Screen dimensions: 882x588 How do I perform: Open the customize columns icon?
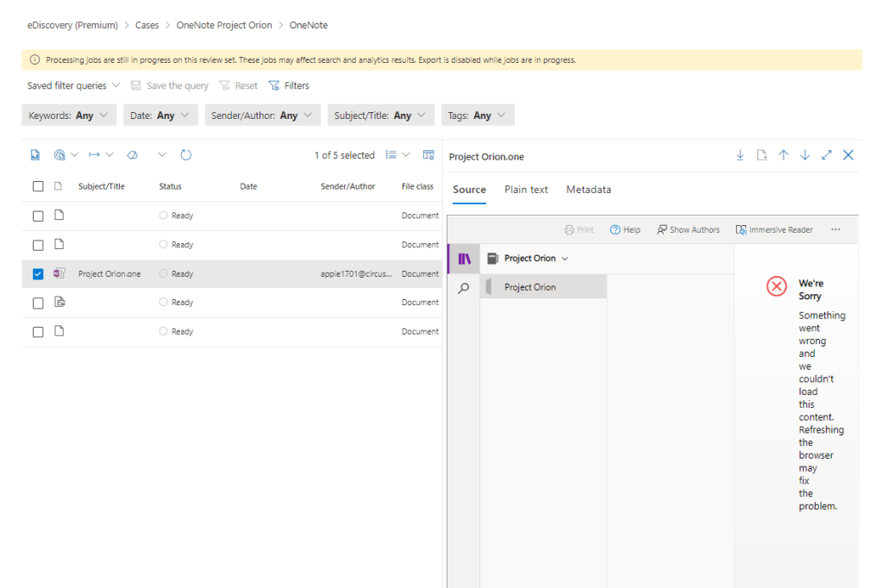428,155
